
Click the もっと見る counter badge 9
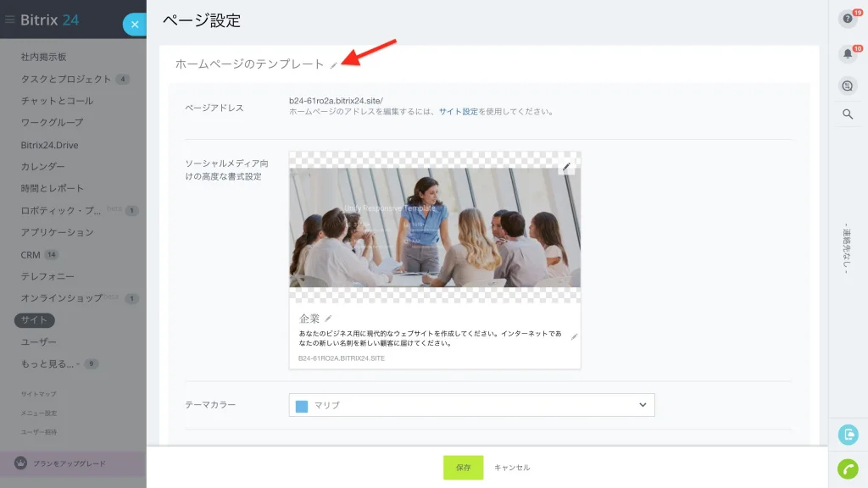pos(92,363)
